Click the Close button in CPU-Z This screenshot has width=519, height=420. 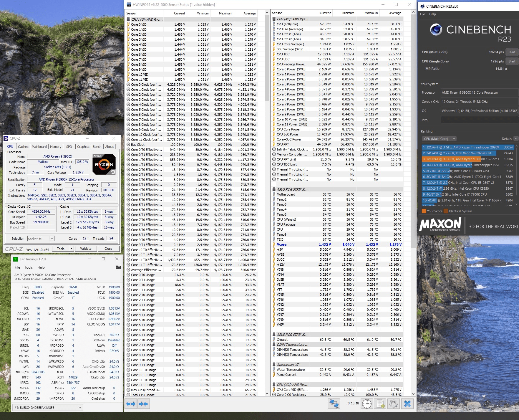click(x=108, y=249)
